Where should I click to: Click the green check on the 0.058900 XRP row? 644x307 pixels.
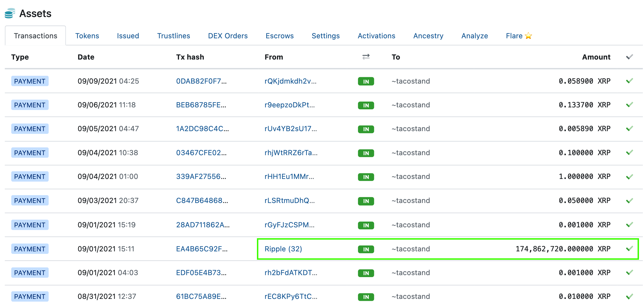tap(629, 81)
